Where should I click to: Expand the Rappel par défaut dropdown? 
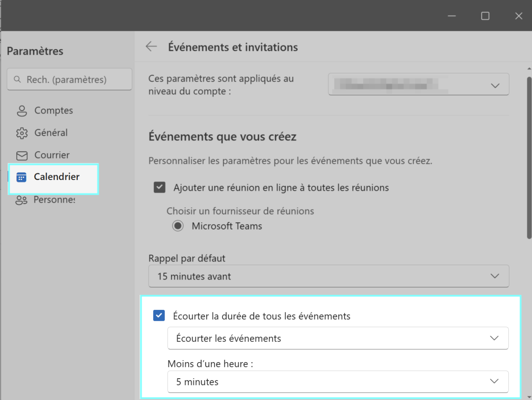[328, 276]
